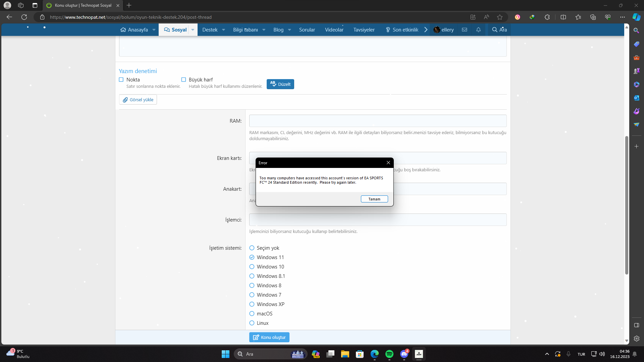Image resolution: width=644 pixels, height=362 pixels.
Task: Enable the Nokta checkbox
Action: coord(121,80)
